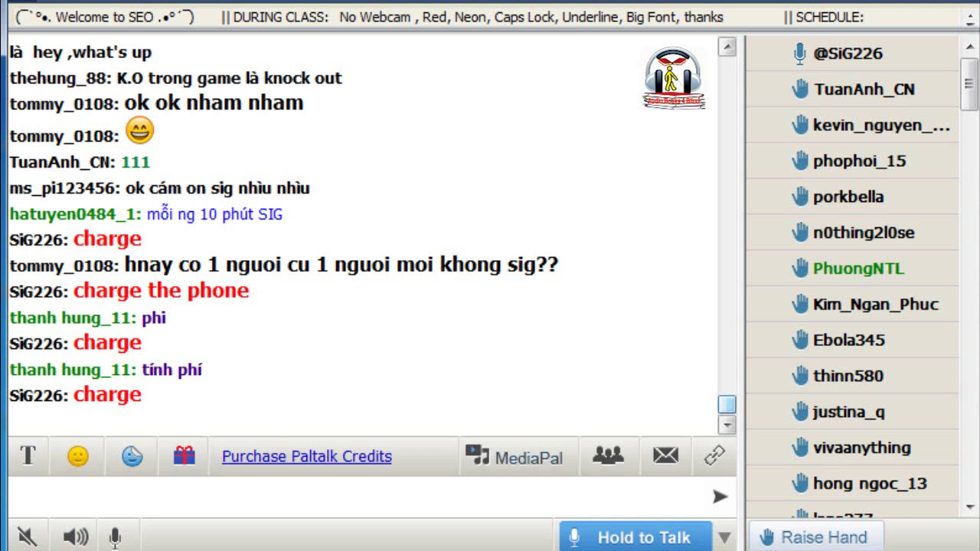Click the blue away-status icon in toolbar
Screen dimensions: 980x551
pyautogui.click(x=132, y=456)
